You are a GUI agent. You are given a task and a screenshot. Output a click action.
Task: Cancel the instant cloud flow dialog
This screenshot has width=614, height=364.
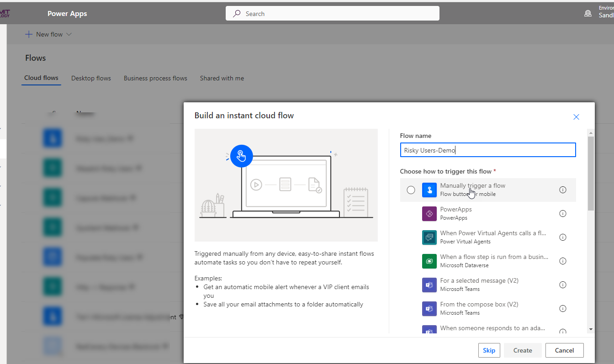564,350
